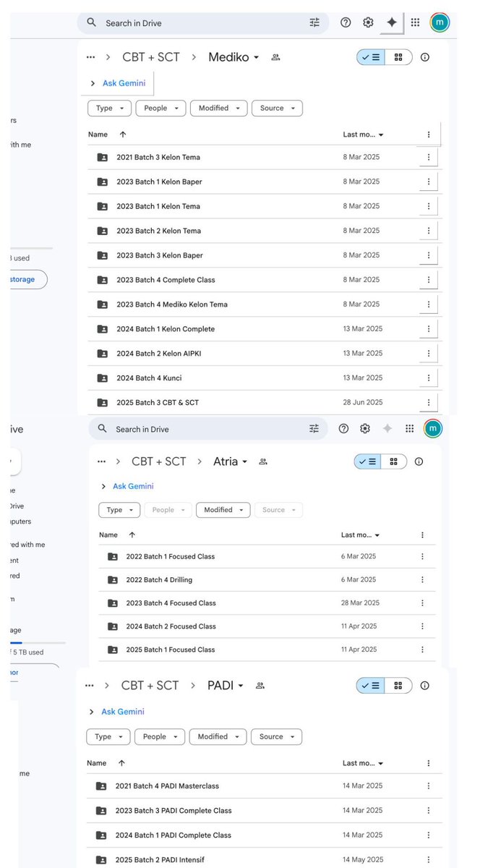Viewport: 488px width, 868px height.
Task: Open the Modified filter in the Atria window
Action: (x=223, y=510)
